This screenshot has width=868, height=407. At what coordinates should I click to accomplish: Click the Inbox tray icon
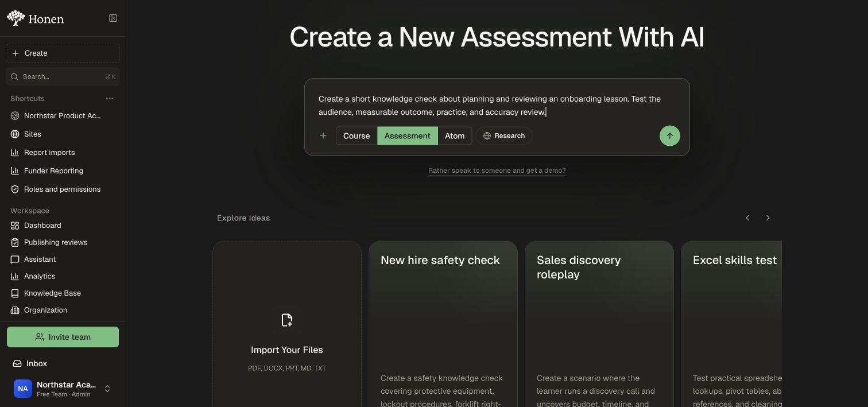(x=17, y=364)
